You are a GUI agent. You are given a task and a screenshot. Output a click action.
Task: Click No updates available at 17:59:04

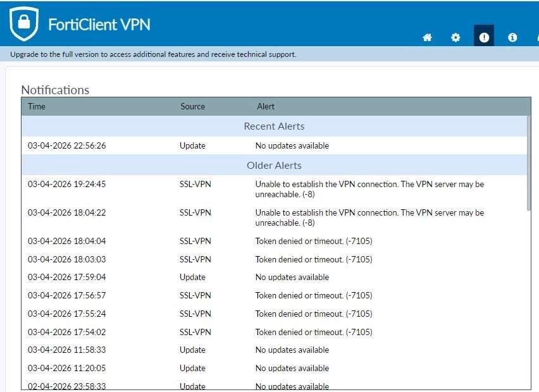pos(292,278)
